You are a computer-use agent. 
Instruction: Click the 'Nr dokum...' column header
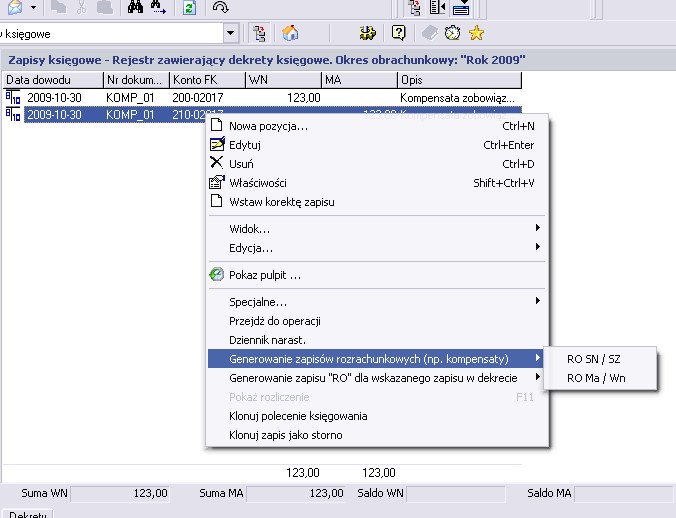pos(136,80)
